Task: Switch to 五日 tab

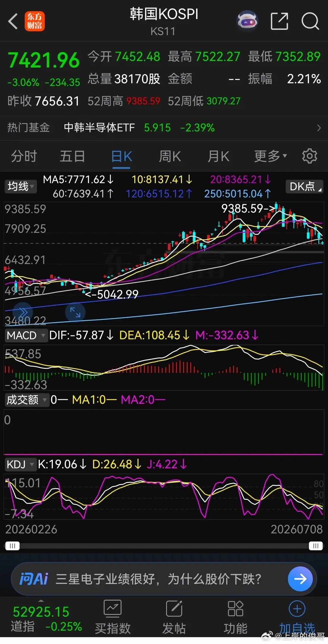Action: [x=72, y=156]
